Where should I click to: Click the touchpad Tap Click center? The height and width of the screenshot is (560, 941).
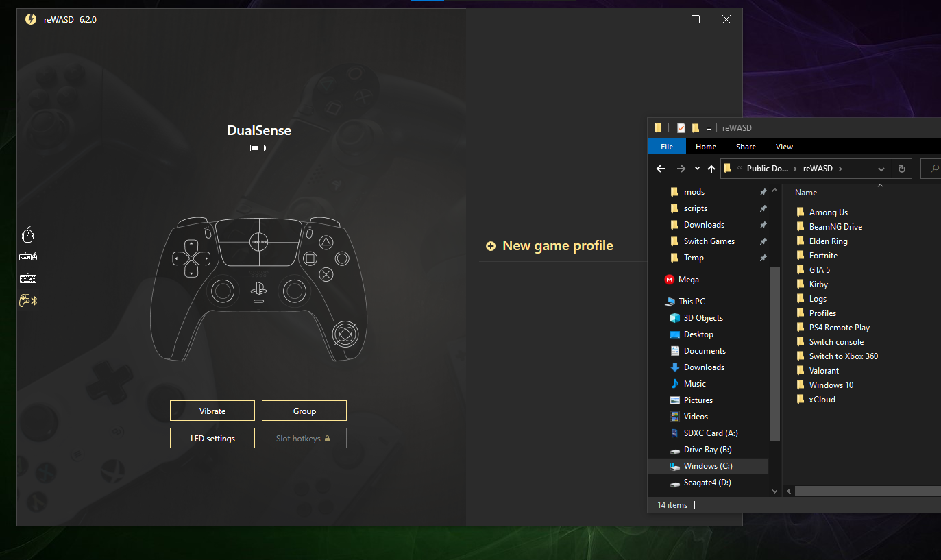[259, 242]
